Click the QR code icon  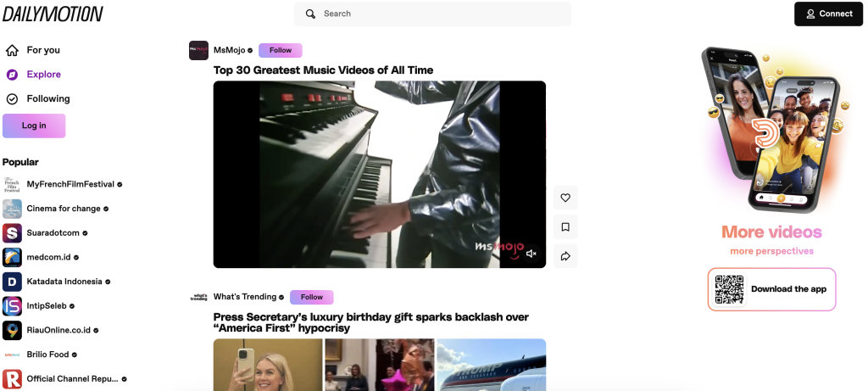(x=729, y=289)
